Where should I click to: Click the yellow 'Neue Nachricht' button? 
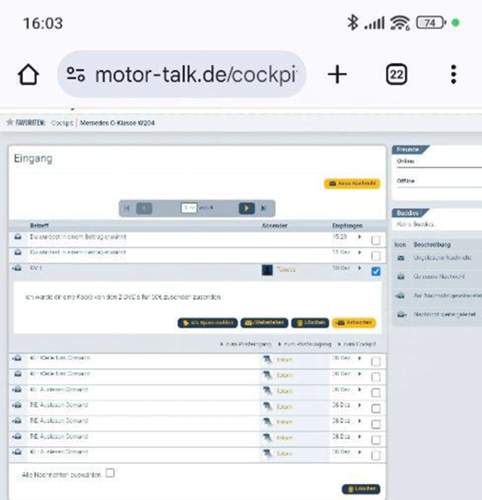tap(352, 184)
